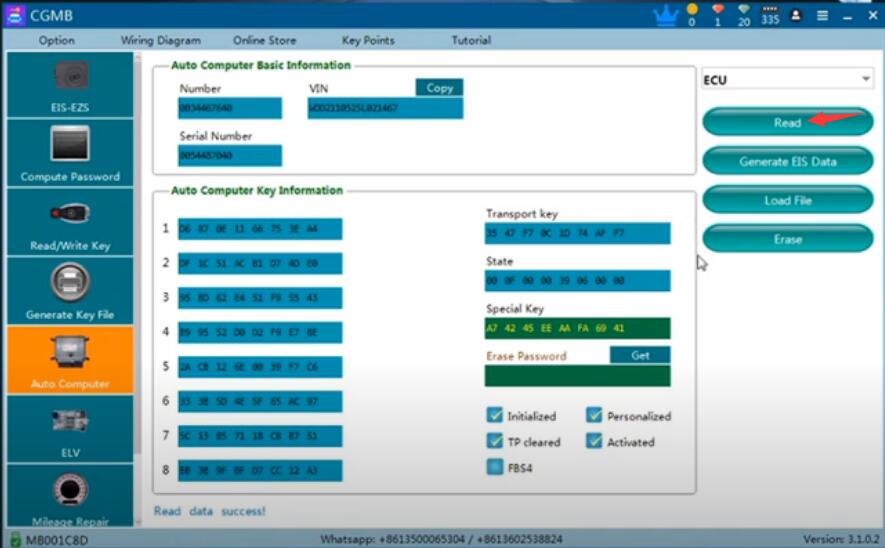Image resolution: width=885 pixels, height=548 pixels.
Task: Select Generate Key File in sidebar
Action: (x=69, y=291)
